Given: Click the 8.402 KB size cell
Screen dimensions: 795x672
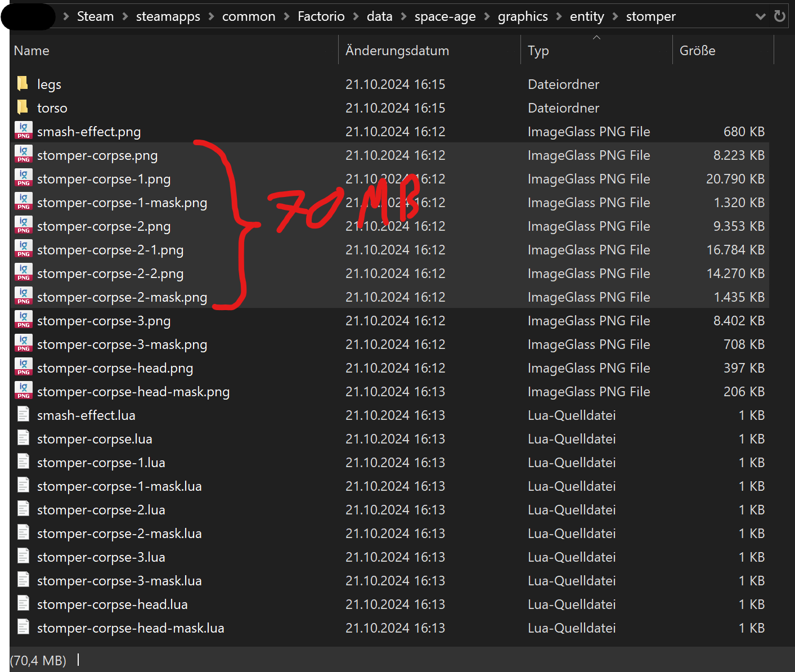Looking at the screenshot, I should point(739,320).
